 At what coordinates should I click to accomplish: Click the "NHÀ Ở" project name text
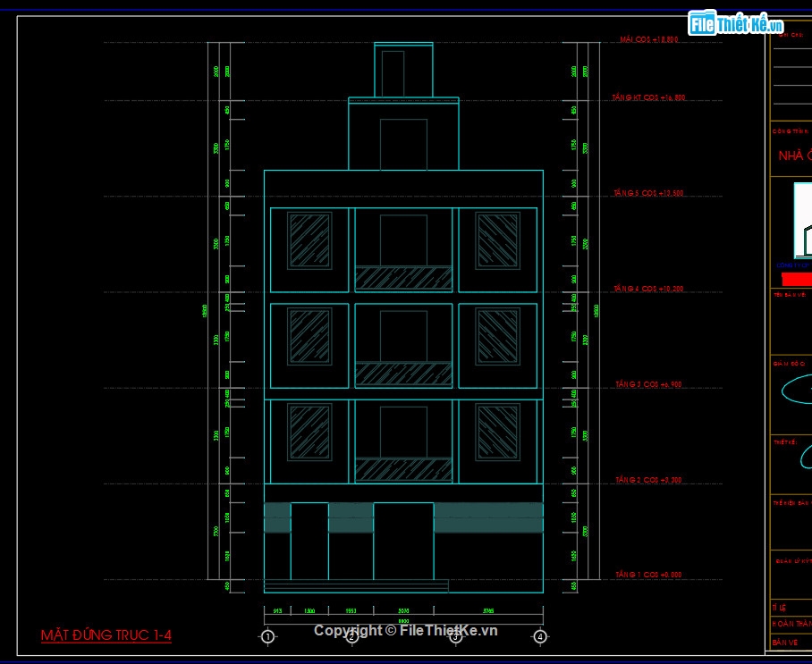[795, 155]
